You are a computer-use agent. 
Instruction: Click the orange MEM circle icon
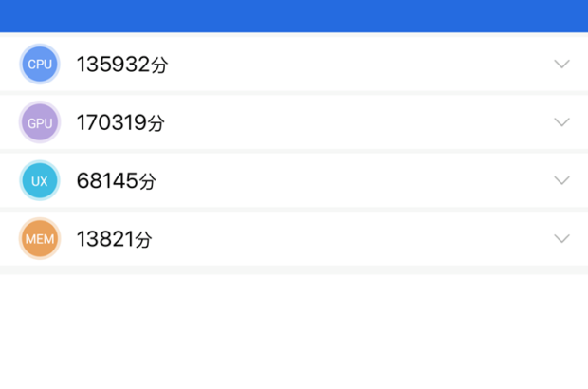(x=40, y=239)
